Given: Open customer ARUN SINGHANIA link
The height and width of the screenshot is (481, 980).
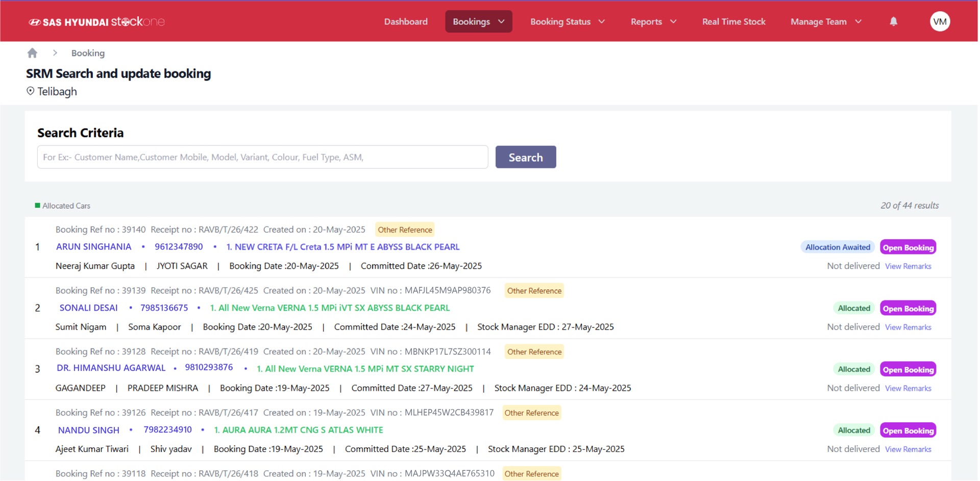Looking at the screenshot, I should (93, 247).
